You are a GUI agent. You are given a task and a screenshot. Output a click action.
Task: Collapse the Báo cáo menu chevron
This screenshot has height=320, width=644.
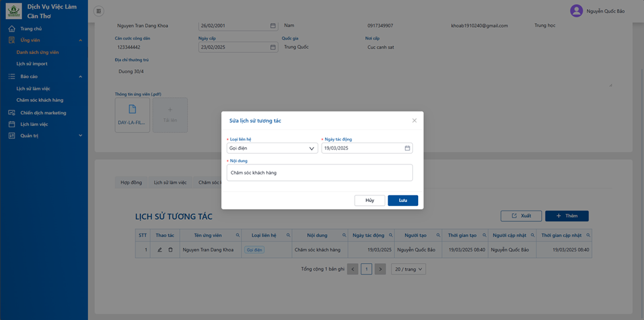[81, 77]
